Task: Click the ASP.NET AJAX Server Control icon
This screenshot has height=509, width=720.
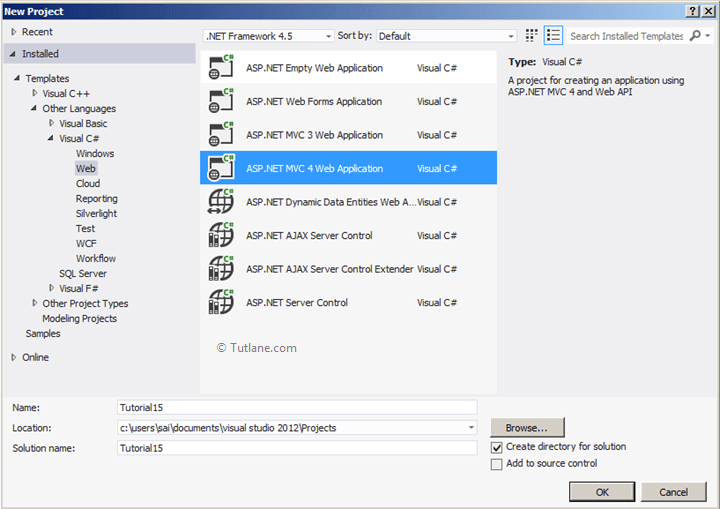Action: [220, 235]
